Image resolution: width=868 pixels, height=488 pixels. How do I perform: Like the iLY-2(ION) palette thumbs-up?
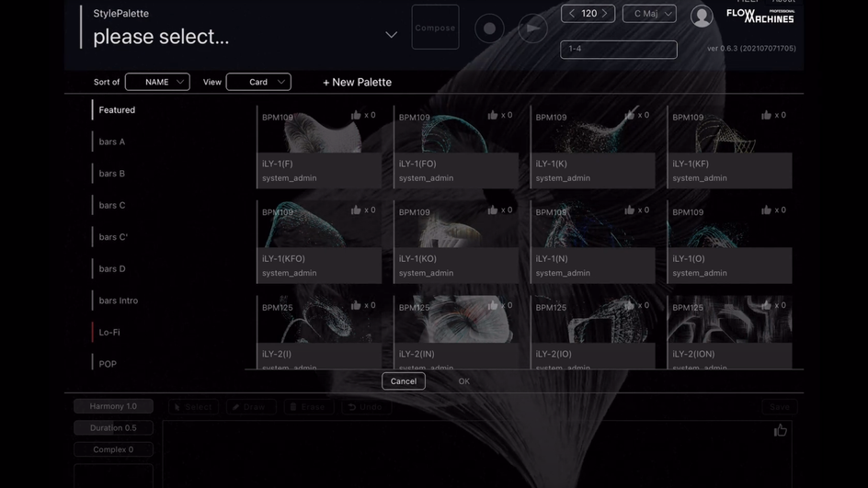point(766,305)
